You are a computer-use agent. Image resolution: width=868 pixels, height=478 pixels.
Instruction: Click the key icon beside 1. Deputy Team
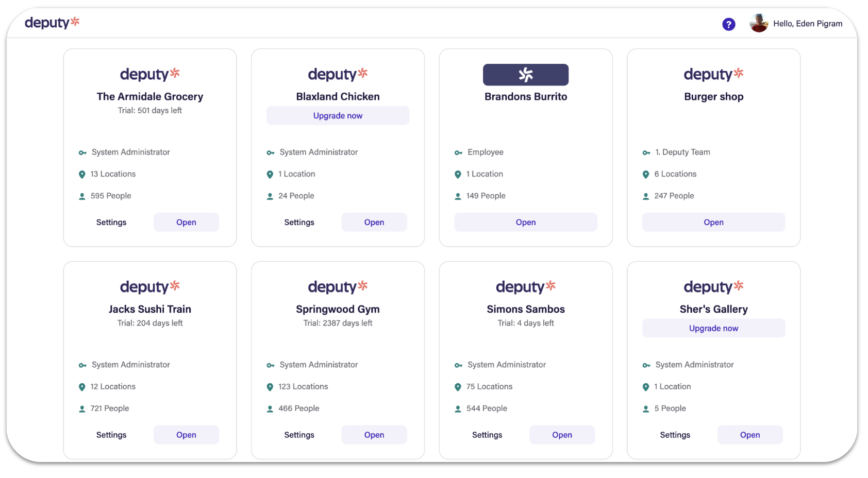pyautogui.click(x=646, y=153)
